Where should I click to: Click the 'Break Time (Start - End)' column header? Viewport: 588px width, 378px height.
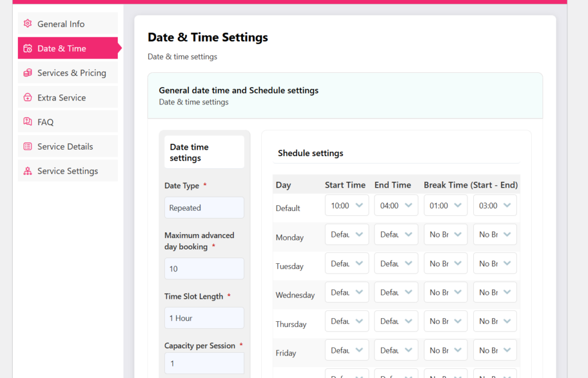point(471,185)
